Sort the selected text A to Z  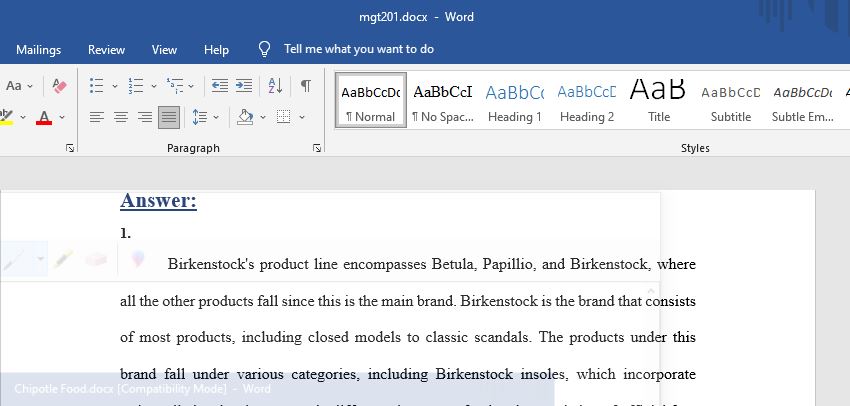click(275, 86)
